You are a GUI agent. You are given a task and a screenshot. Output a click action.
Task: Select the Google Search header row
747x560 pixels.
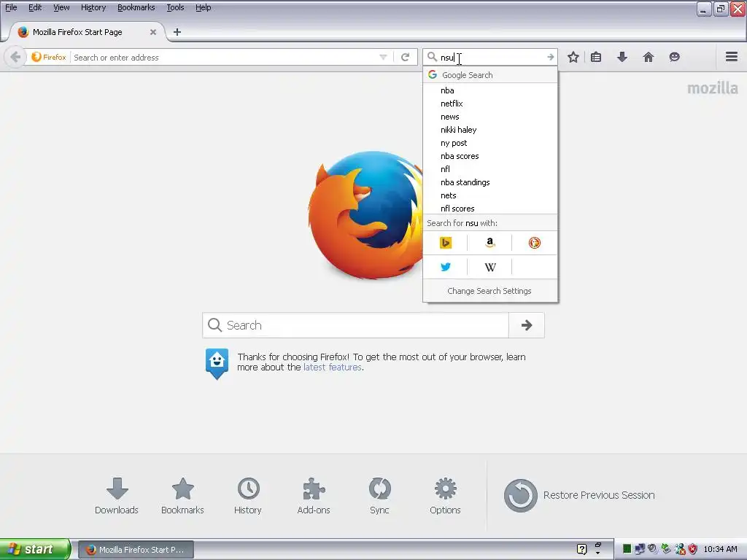point(489,75)
